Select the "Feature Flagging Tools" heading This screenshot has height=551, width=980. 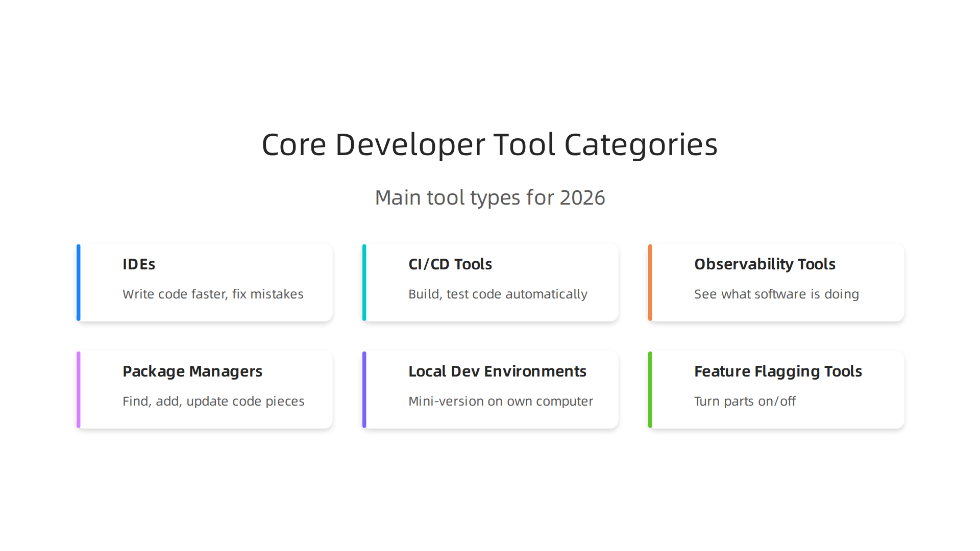(x=778, y=371)
